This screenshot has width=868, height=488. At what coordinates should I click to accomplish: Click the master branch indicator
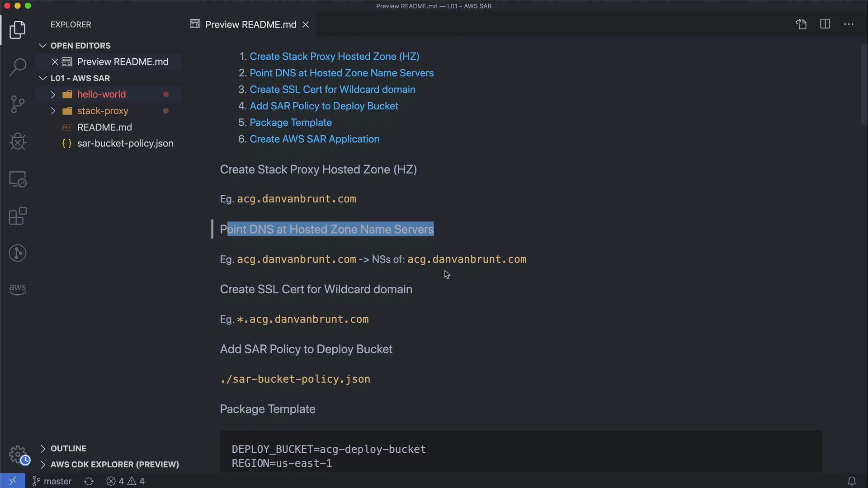pyautogui.click(x=52, y=481)
